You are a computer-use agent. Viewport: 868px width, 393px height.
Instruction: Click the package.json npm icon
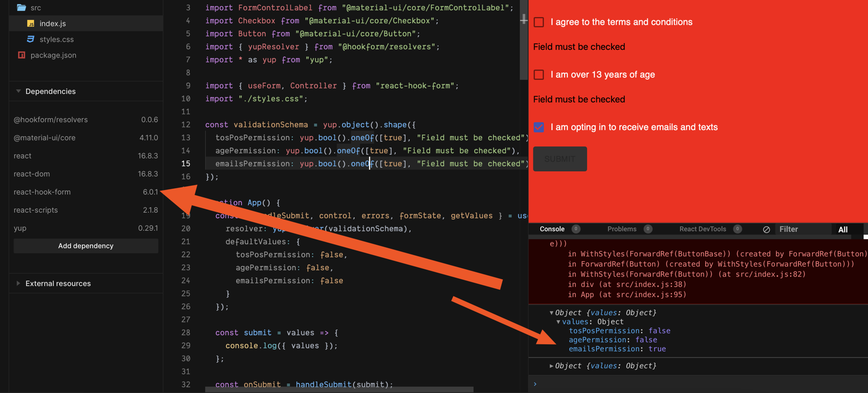pyautogui.click(x=23, y=55)
